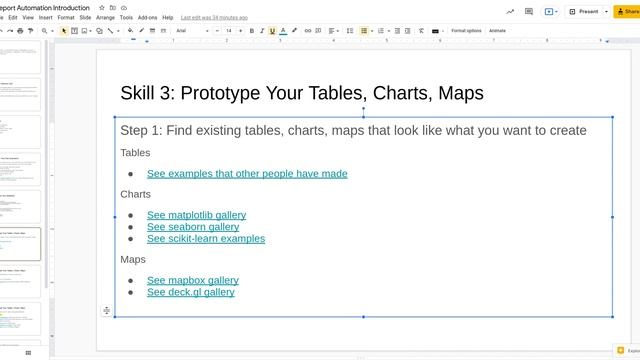
Task: Open the bulleted list style arrow
Action: pyautogui.click(x=372, y=31)
